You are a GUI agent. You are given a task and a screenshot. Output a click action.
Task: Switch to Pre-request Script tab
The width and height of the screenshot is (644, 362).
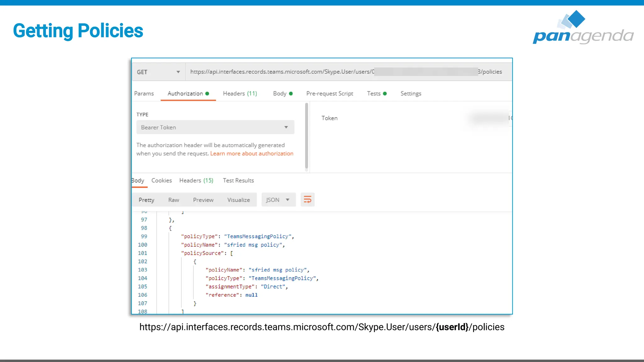pyautogui.click(x=330, y=94)
